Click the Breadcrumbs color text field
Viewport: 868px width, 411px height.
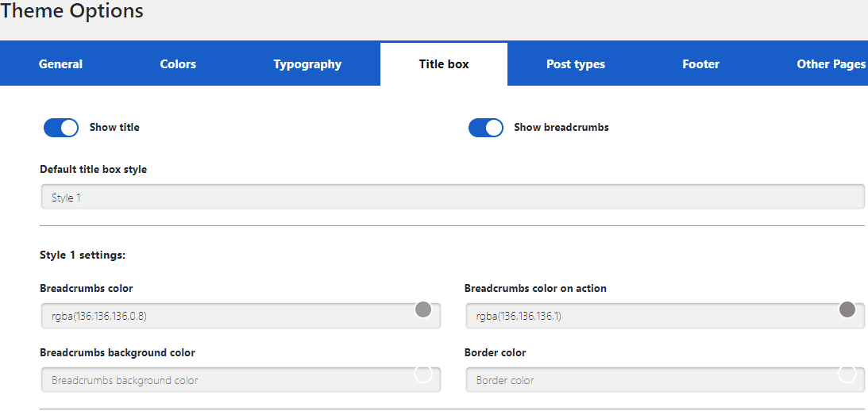[x=222, y=316]
